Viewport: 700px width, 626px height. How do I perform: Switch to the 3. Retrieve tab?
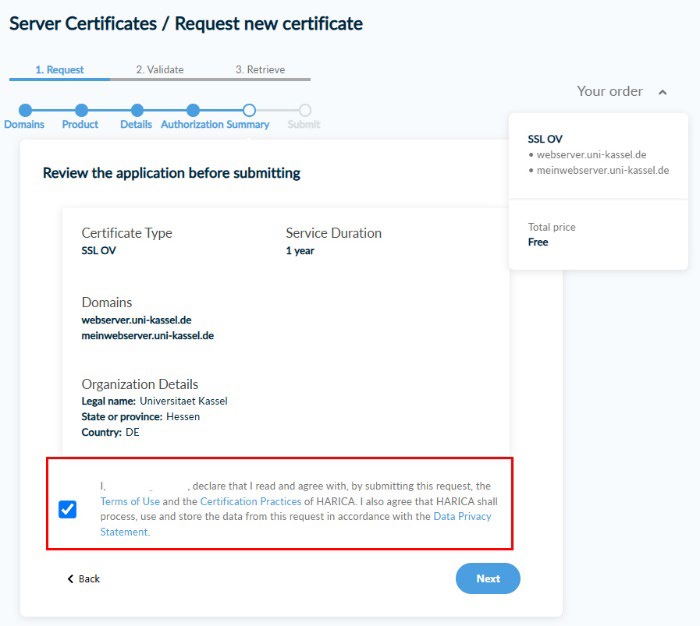260,70
